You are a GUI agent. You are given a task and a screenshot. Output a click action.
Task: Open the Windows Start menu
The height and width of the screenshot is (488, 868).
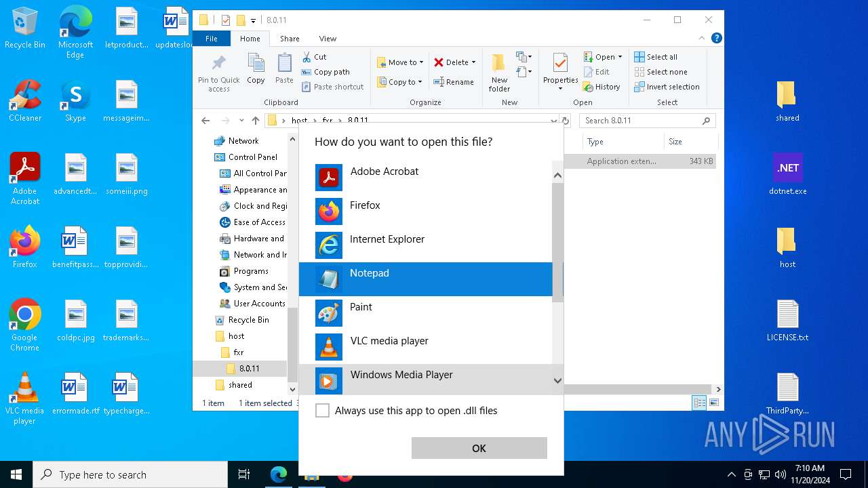point(16,474)
